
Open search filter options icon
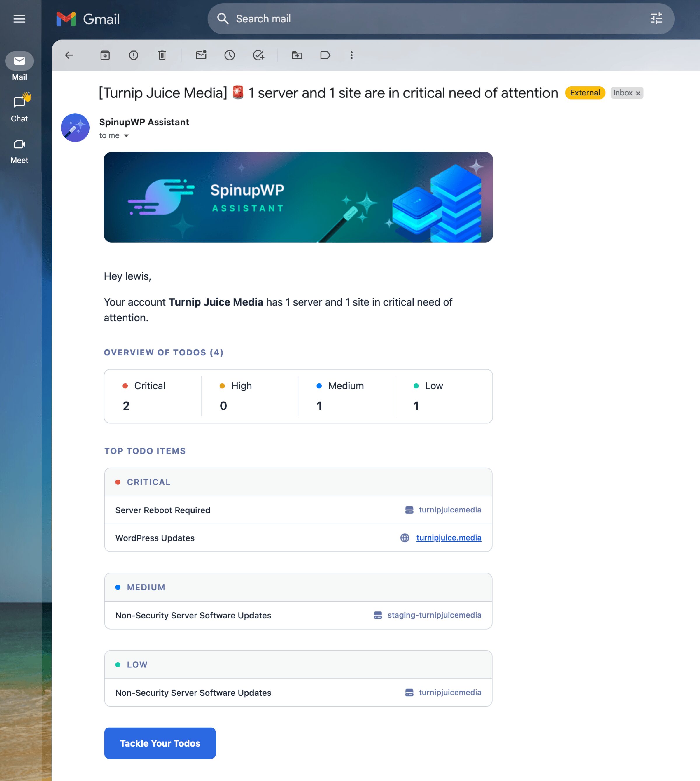[x=656, y=18]
